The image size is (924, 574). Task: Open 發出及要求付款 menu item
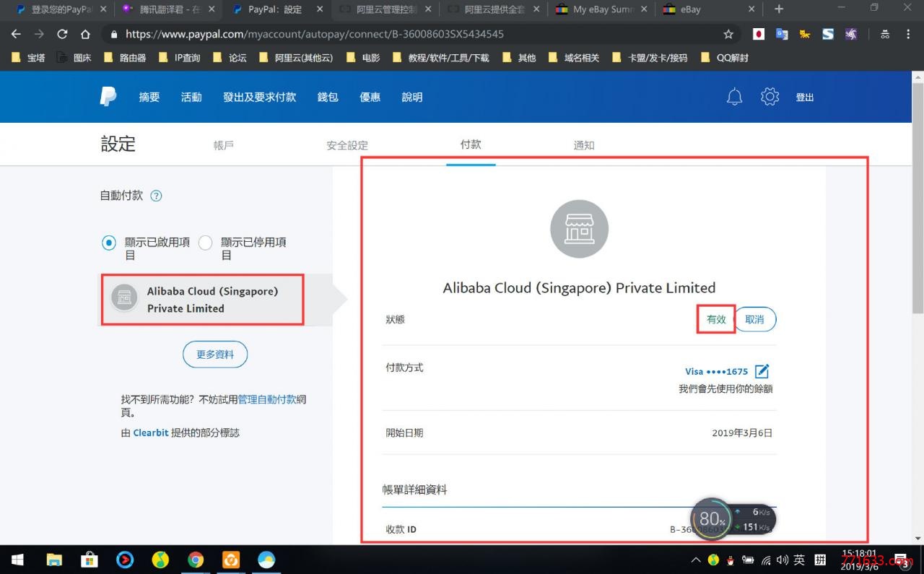click(260, 97)
